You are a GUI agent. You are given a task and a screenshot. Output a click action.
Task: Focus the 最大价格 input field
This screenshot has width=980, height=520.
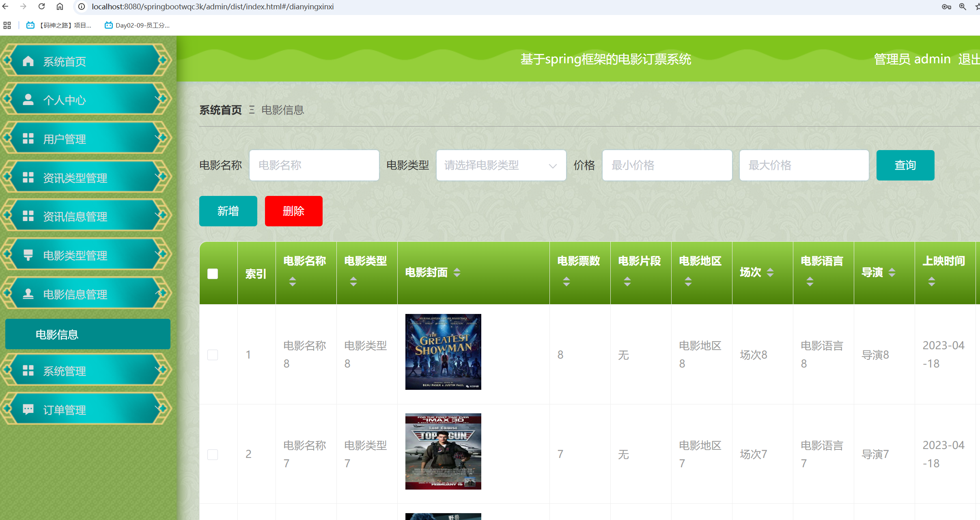[x=804, y=165]
